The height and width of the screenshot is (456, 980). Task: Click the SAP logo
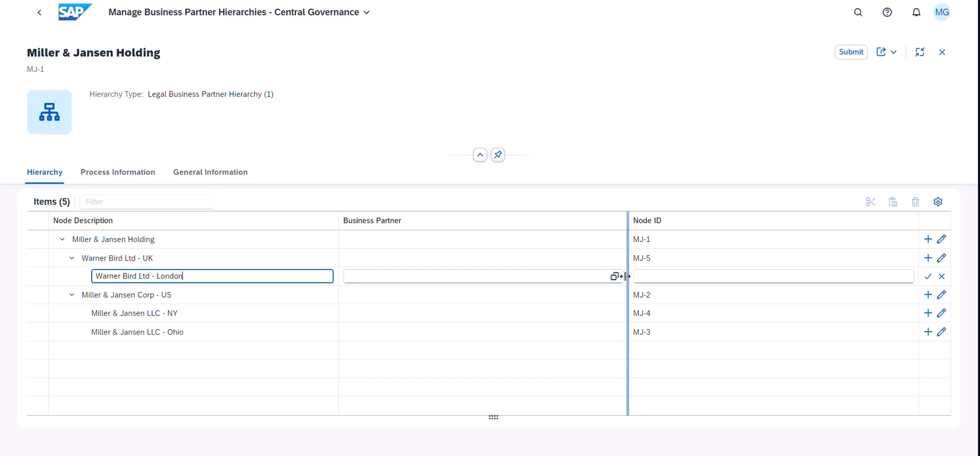pos(75,12)
